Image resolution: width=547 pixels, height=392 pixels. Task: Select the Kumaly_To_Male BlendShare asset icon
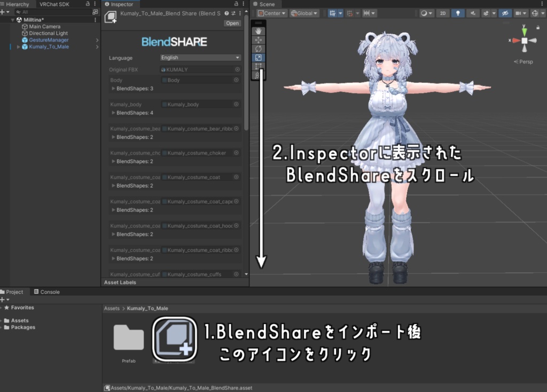pyautogui.click(x=175, y=339)
